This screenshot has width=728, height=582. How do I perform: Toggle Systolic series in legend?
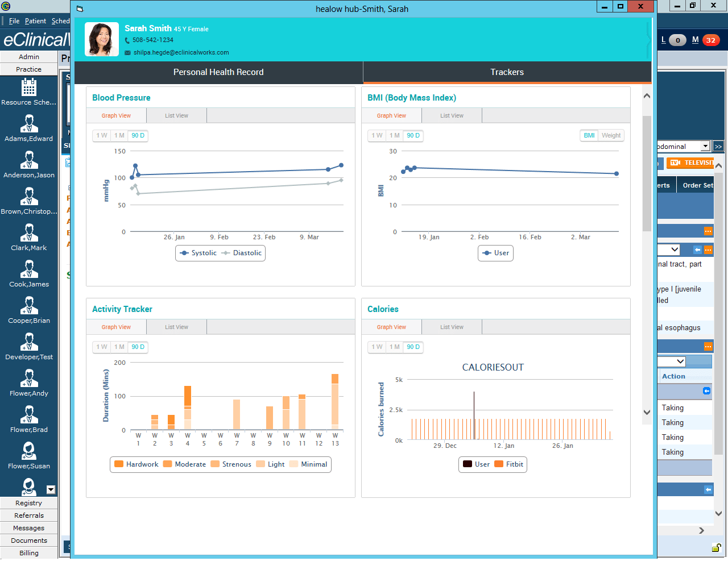[198, 253]
